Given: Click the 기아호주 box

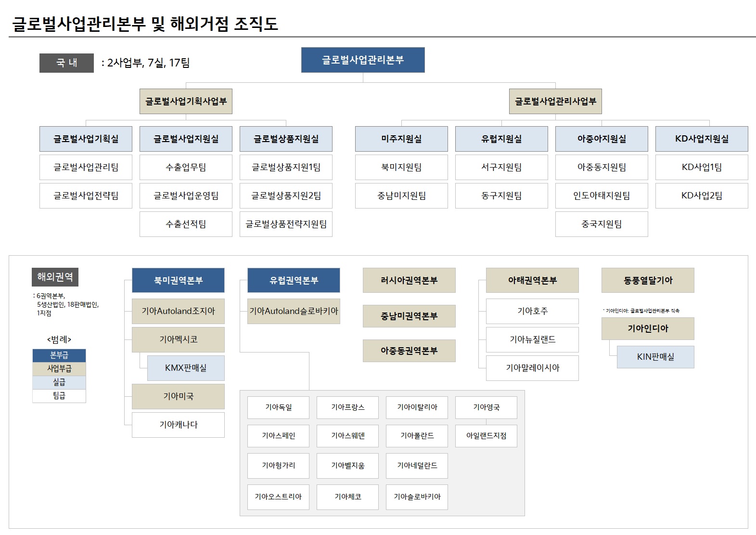Looking at the screenshot, I should pos(532,311).
